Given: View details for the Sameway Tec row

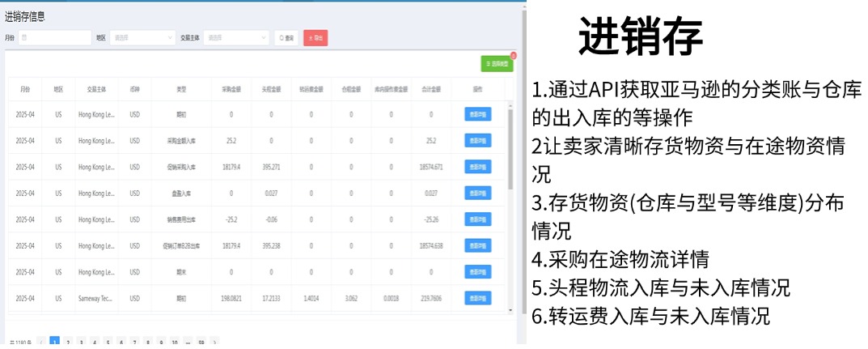Looking at the screenshot, I should click(x=478, y=298).
